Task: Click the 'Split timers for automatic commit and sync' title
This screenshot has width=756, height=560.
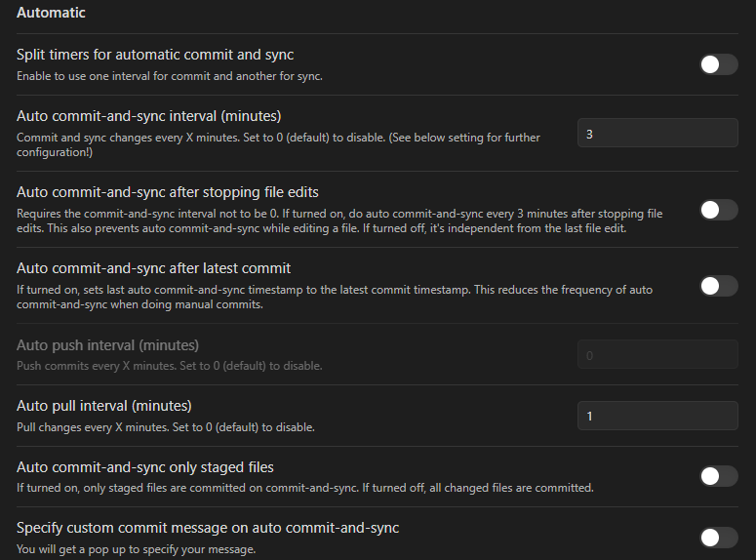Action: [x=155, y=55]
